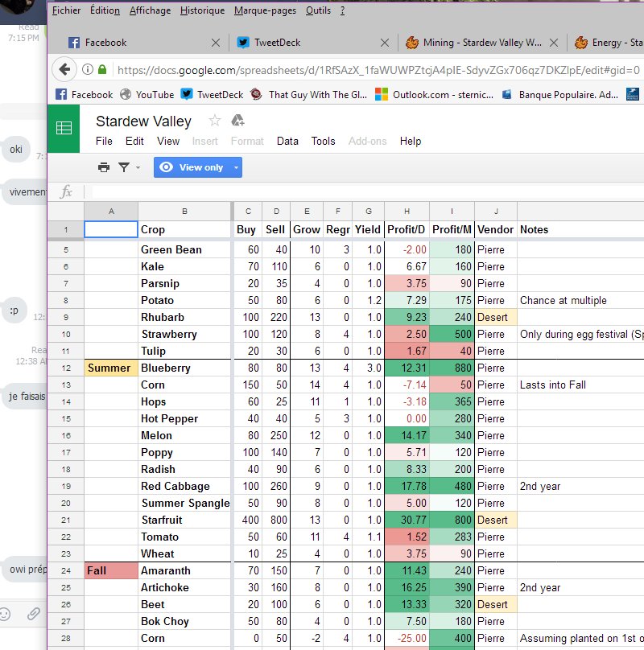644x650 pixels.
Task: Star the Stardew Valley spreadsheet
Action: pos(214,121)
